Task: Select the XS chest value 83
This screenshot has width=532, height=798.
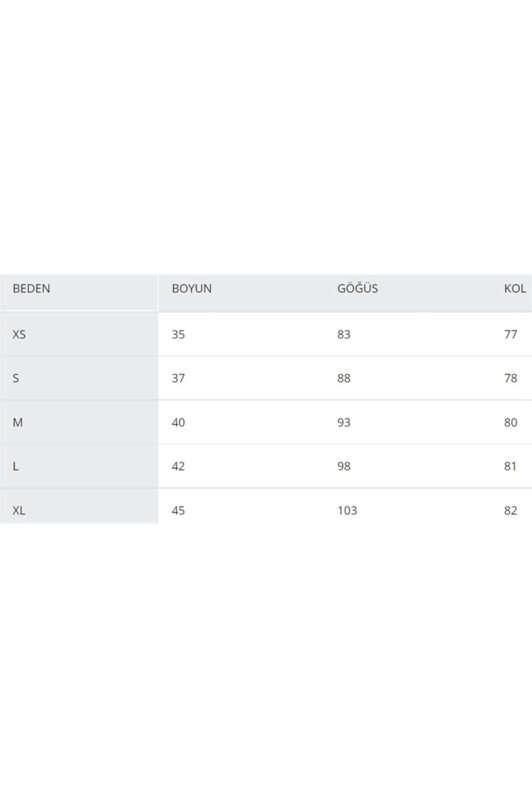Action: 344,334
